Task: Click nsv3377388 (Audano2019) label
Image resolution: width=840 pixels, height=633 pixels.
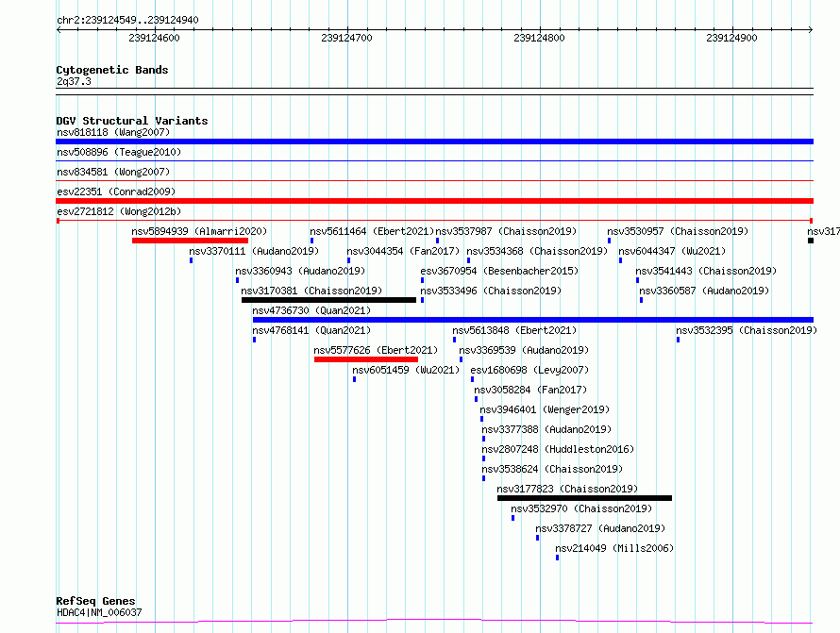Action: point(546,429)
